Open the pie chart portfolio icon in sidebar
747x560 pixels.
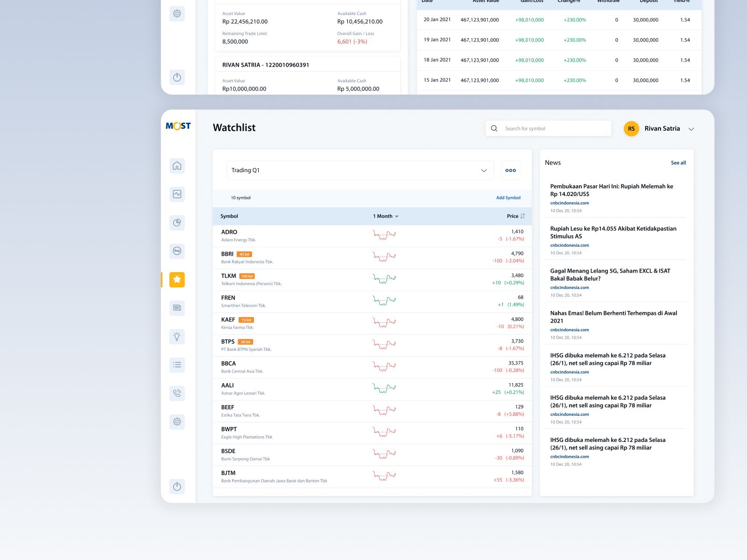coord(177,223)
